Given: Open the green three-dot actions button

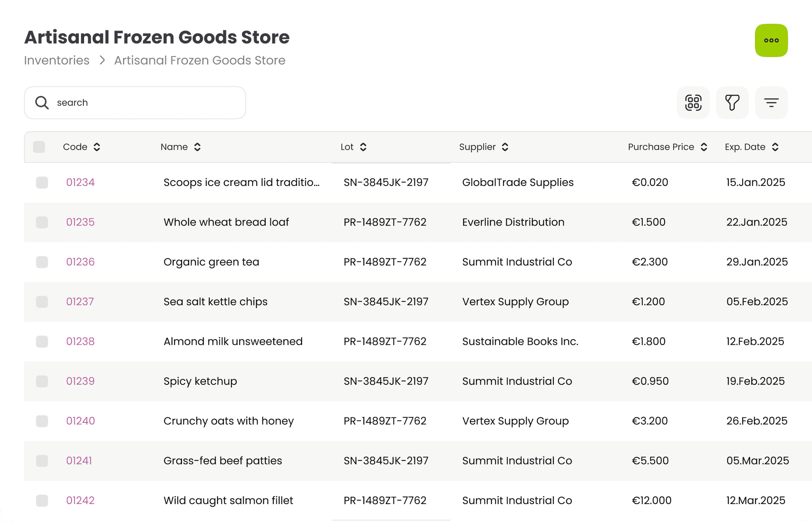Looking at the screenshot, I should (x=771, y=40).
